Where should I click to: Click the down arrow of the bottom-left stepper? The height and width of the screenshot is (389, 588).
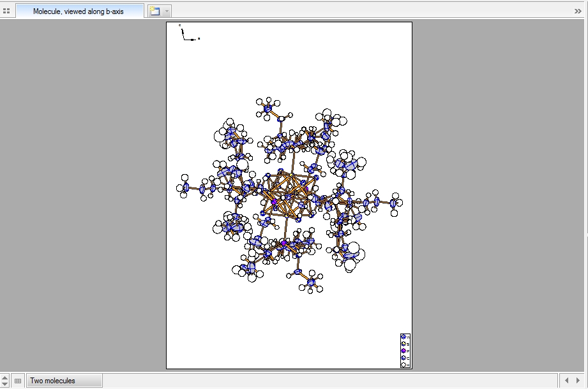pyautogui.click(x=5, y=384)
